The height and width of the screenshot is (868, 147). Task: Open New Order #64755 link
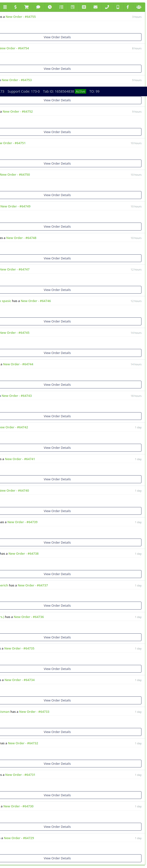coord(20,17)
